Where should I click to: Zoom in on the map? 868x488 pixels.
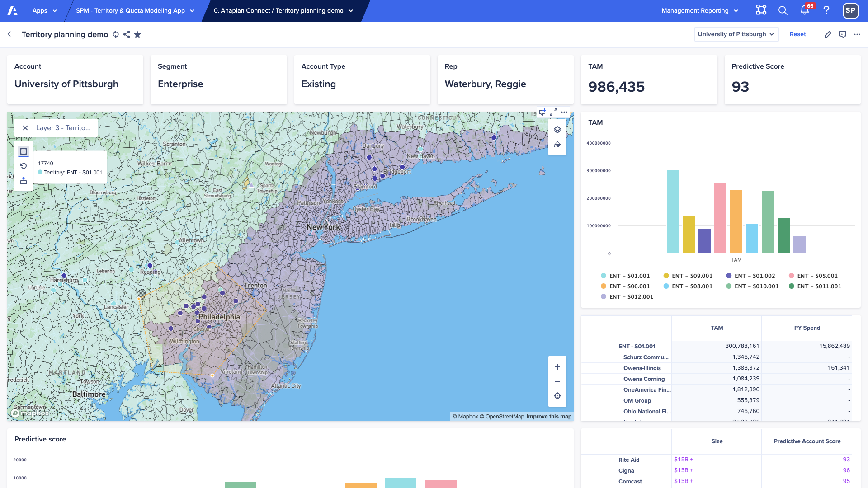557,367
